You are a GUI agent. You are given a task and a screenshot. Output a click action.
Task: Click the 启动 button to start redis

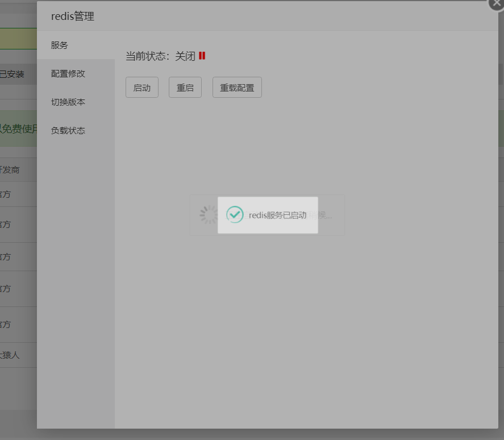(x=141, y=87)
